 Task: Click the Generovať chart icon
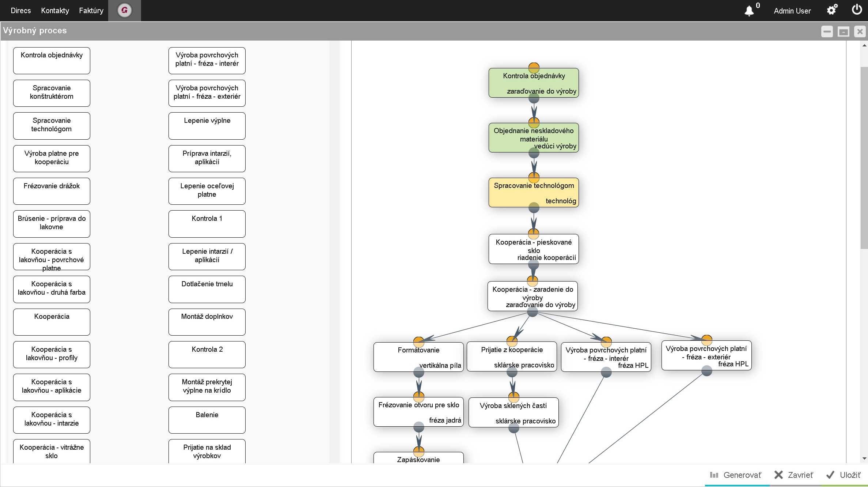714,475
